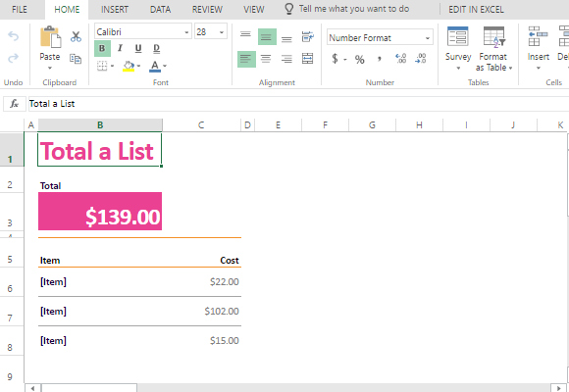The image size is (569, 392).
Task: Click the Merge & Center icon
Action: pyautogui.click(x=308, y=59)
